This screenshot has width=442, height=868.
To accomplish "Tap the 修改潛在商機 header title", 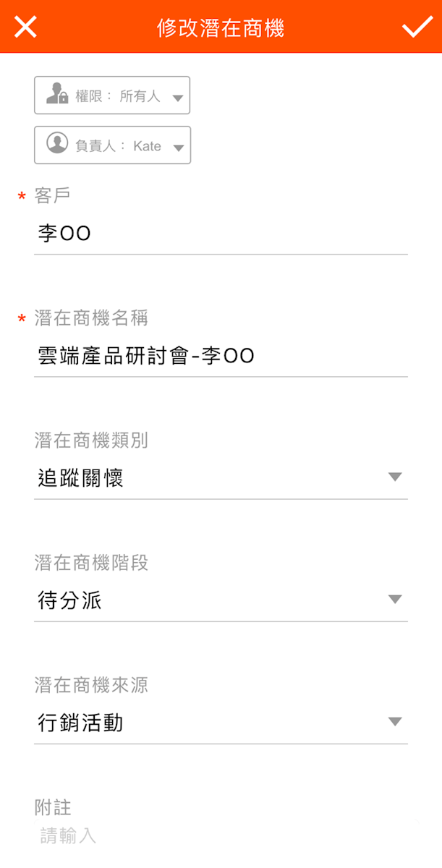I will click(x=221, y=28).
